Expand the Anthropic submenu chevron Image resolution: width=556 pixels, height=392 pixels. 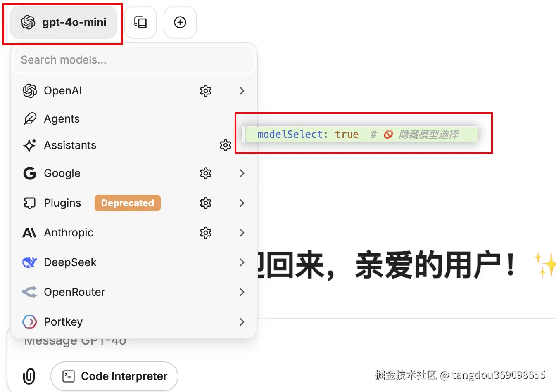[242, 233]
